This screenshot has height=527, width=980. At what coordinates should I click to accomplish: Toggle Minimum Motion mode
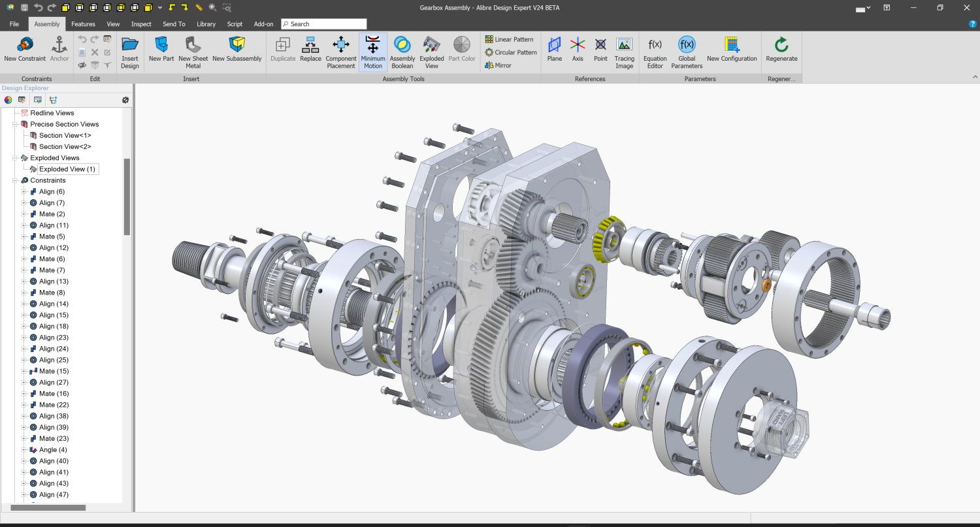[x=373, y=52]
